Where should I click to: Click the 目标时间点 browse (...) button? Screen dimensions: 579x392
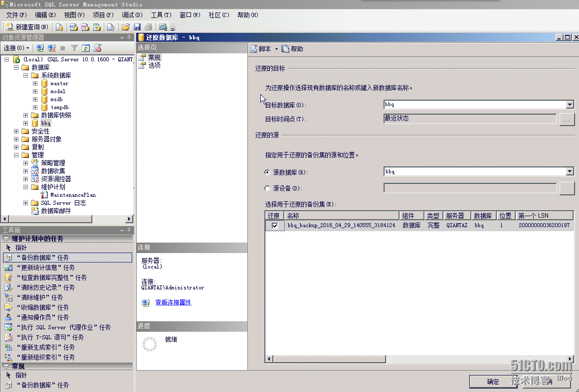coord(567,120)
